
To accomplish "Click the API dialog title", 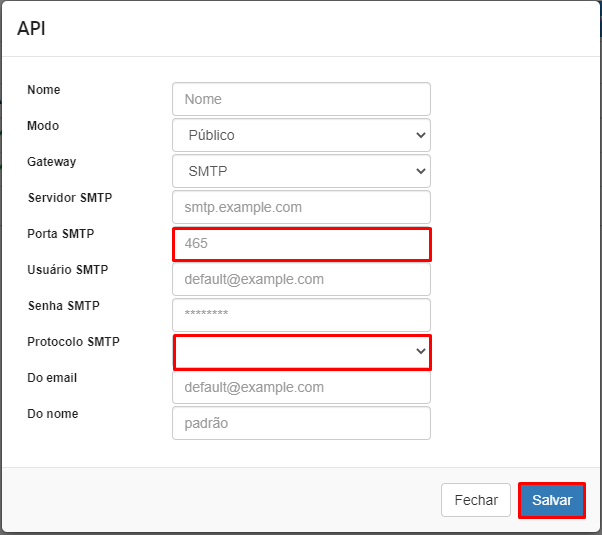I will (x=31, y=28).
